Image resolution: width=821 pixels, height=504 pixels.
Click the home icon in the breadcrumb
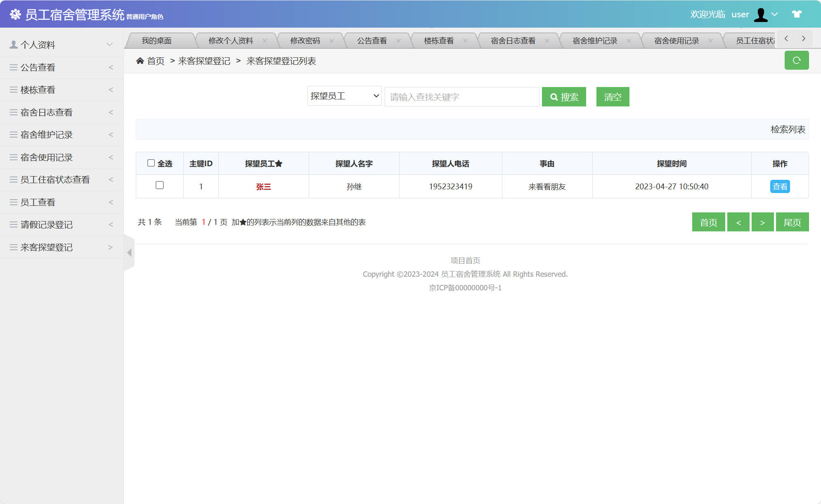(140, 61)
